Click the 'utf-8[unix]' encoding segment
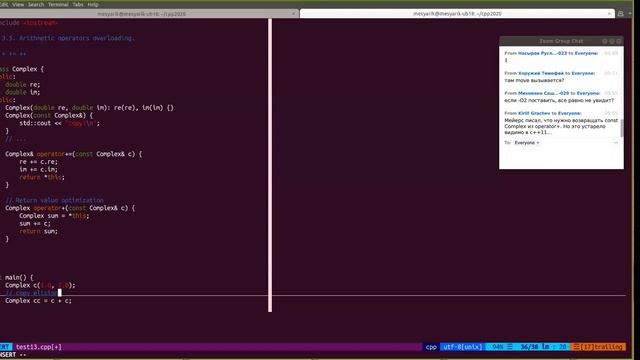This screenshot has height=360, width=640. 462,347
